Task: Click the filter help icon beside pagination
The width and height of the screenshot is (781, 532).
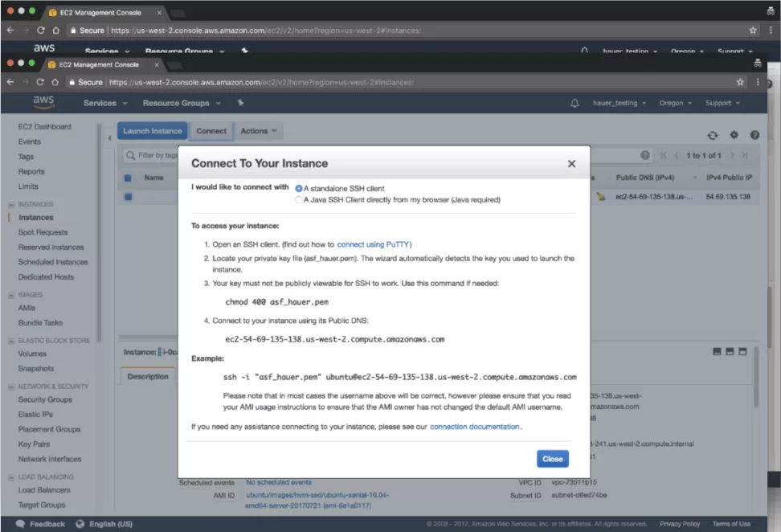Action: 645,155
